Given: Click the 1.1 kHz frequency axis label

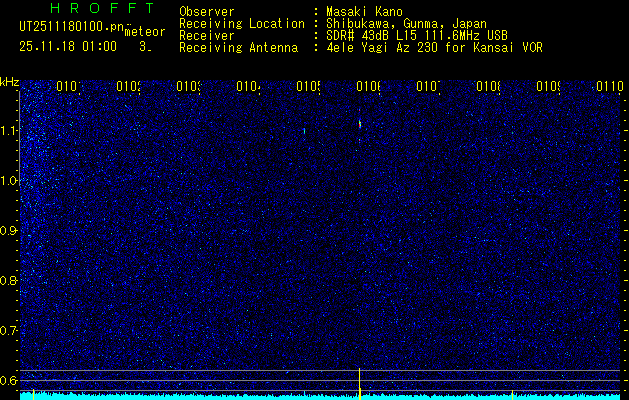Looking at the screenshot, I should tap(9, 130).
